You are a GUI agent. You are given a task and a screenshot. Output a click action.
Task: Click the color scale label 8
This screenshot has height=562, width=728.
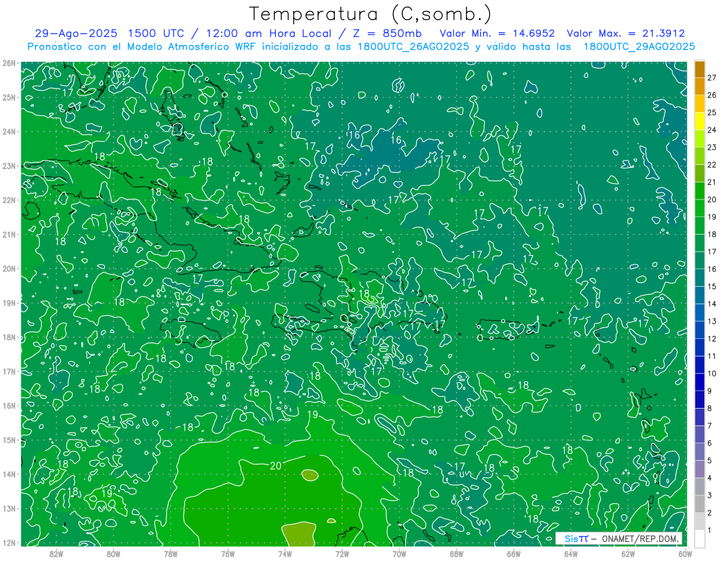point(710,409)
